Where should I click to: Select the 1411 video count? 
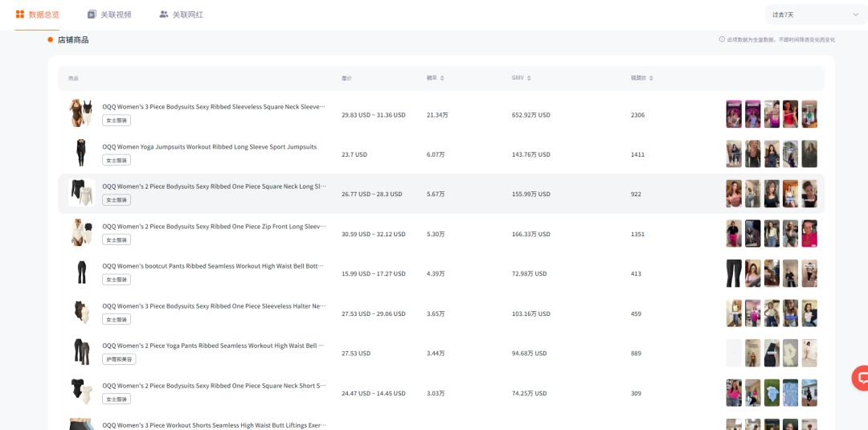[x=637, y=155]
